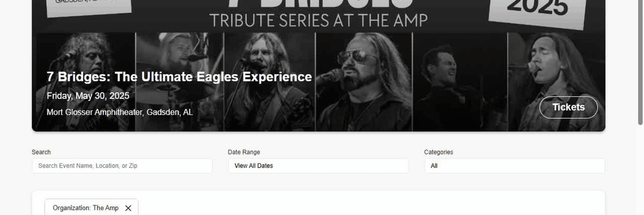Click the Categories label
Viewport: 644px width, 215px height.
pos(438,152)
